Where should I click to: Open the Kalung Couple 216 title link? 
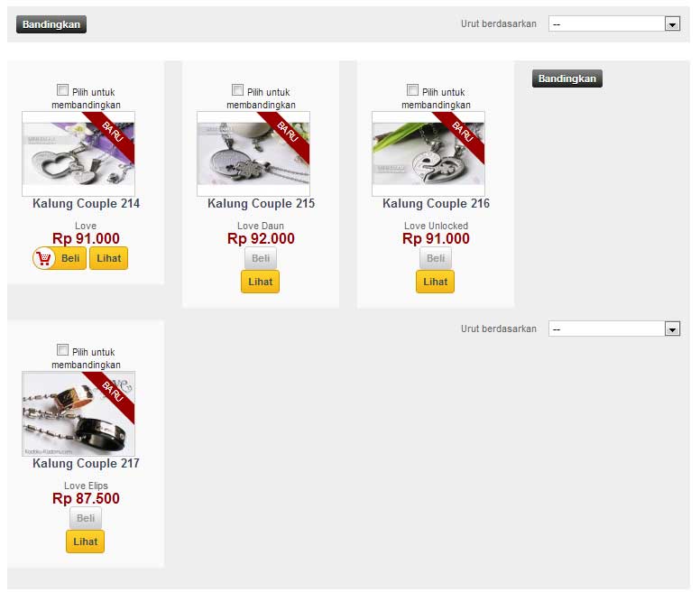[436, 204]
